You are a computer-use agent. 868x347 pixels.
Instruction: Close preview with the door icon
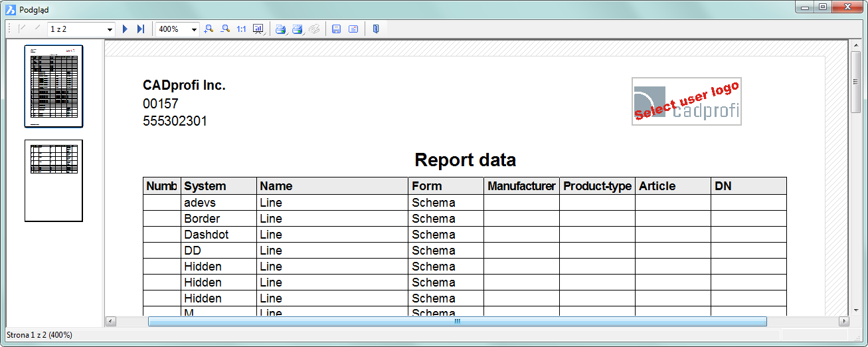376,29
